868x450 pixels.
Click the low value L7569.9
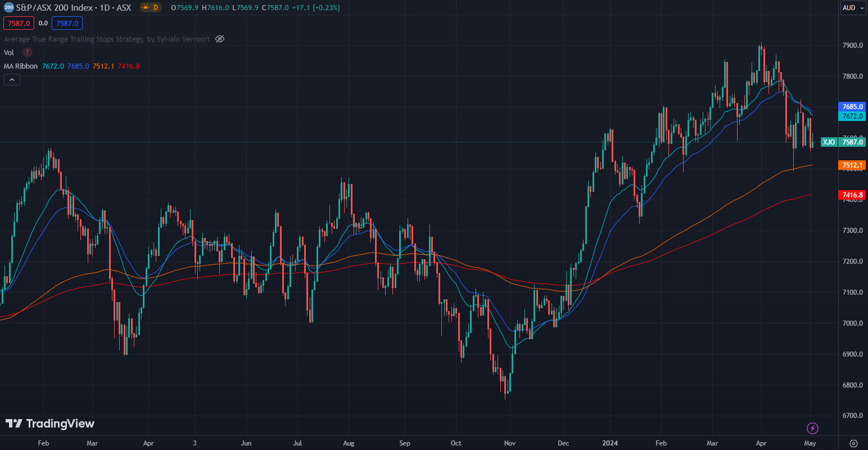coord(246,8)
